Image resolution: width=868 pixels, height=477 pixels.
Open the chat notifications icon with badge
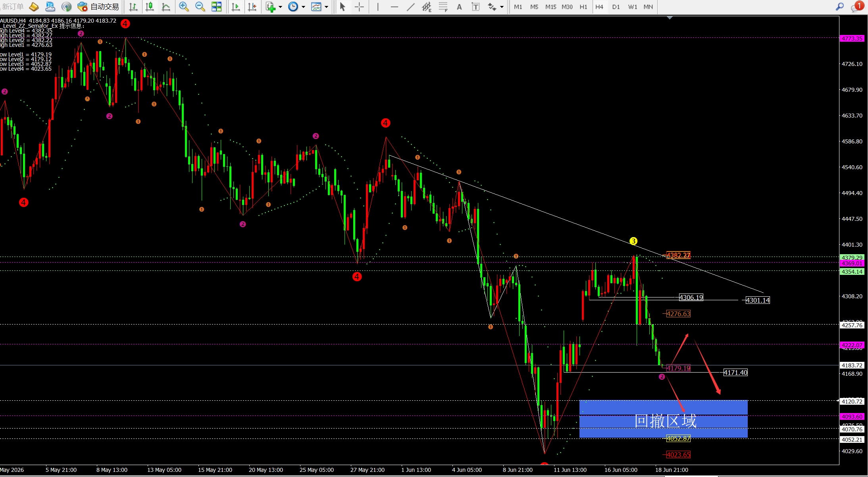point(857,6)
